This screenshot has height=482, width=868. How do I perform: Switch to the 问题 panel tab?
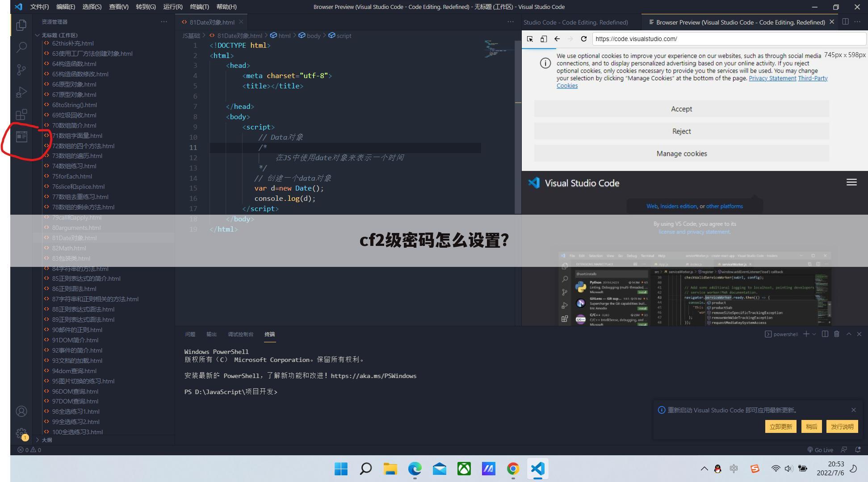pos(190,334)
